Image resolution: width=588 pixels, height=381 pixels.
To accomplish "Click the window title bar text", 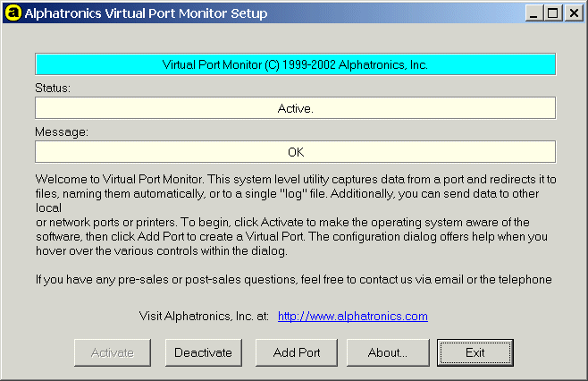I will 145,13.
